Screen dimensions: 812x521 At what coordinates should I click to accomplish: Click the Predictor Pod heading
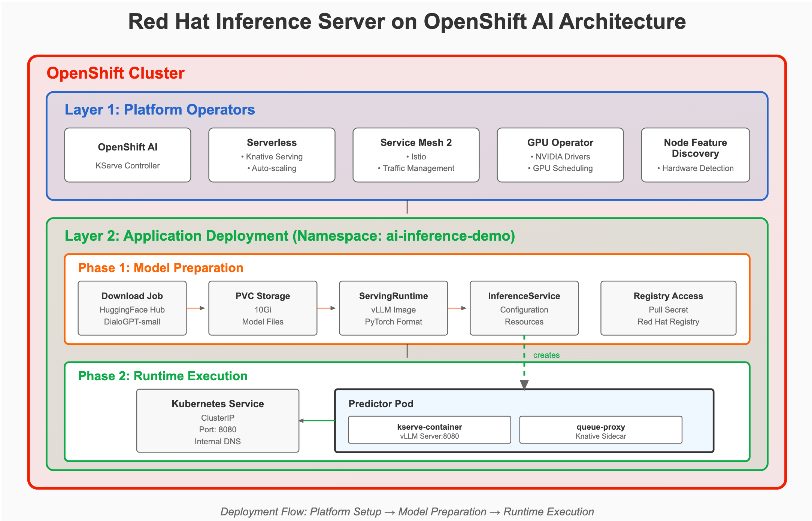tap(381, 404)
